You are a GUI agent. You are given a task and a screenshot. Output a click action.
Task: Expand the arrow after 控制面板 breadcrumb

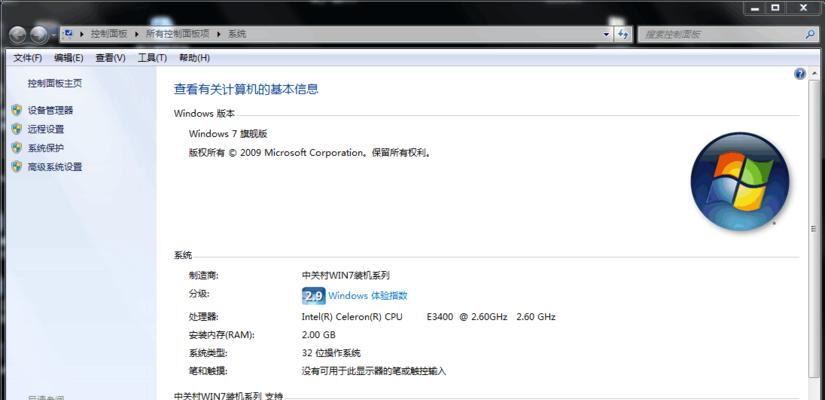click(x=136, y=34)
